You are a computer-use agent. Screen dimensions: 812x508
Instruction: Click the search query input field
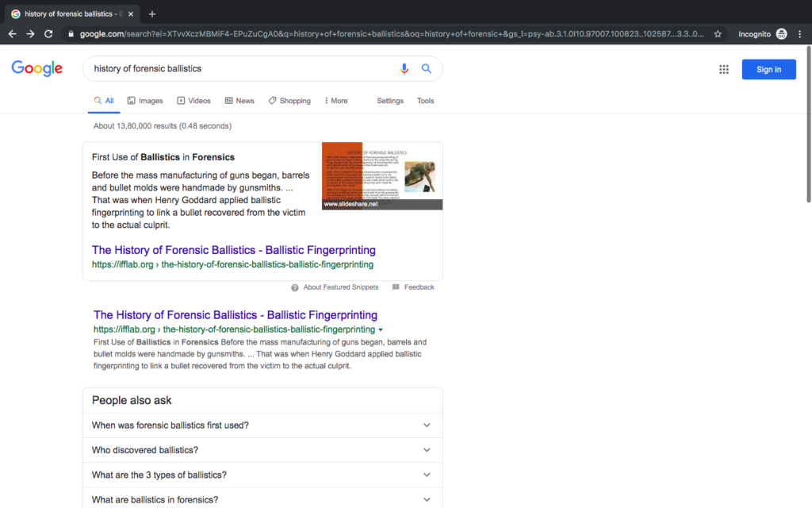point(241,68)
